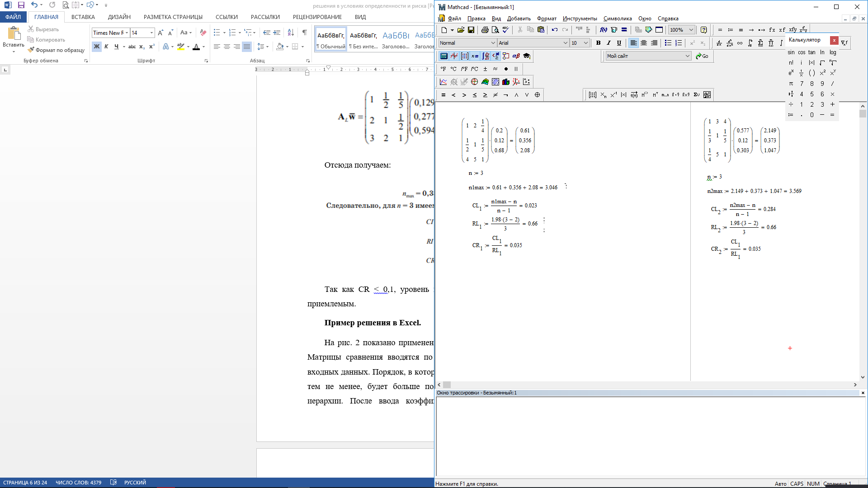Switch to the ВСТАВКА ribbon tab
Viewport: 868px width, 488px height.
(x=83, y=17)
